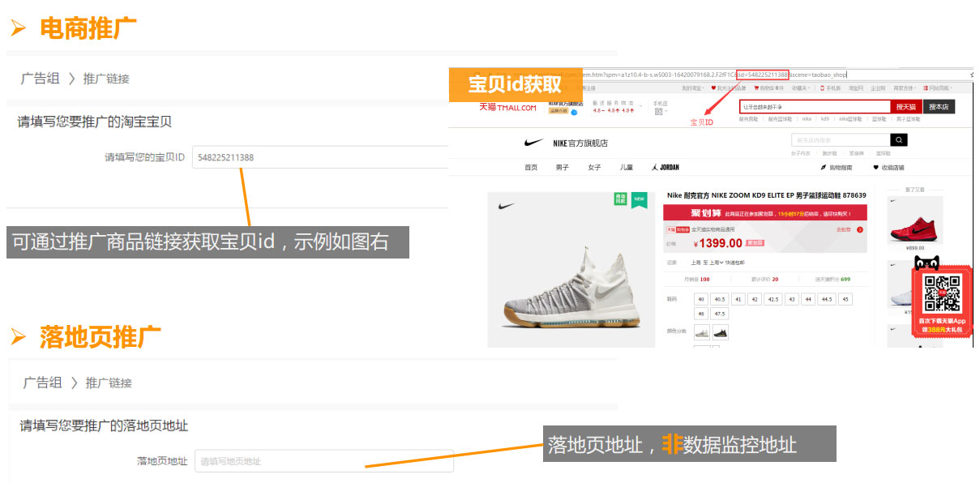Screen dimensions: 980x483
Task: Expand the 商家支持 dropdown menu
Action: 904,88
